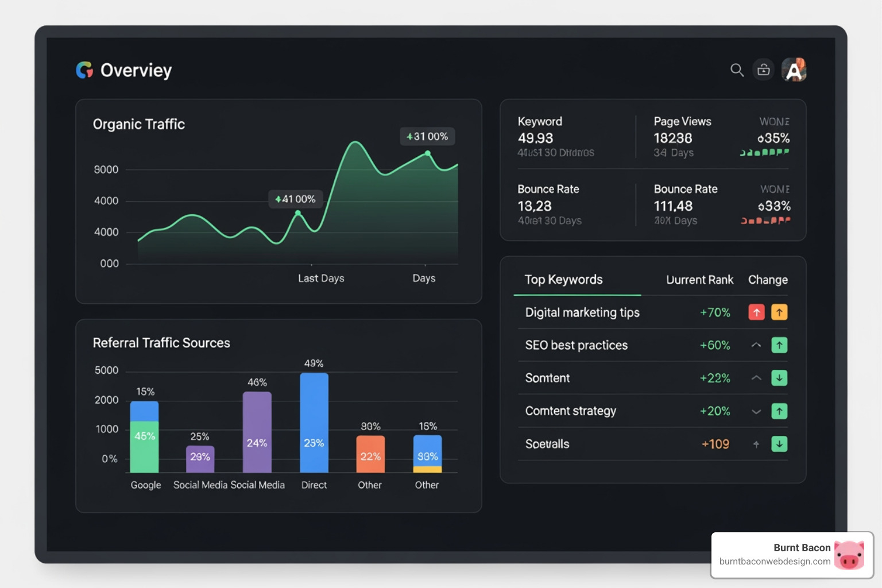Screen dimensions: 882x588
Task: Click Referral Traffic Sources heading
Action: [x=161, y=343]
